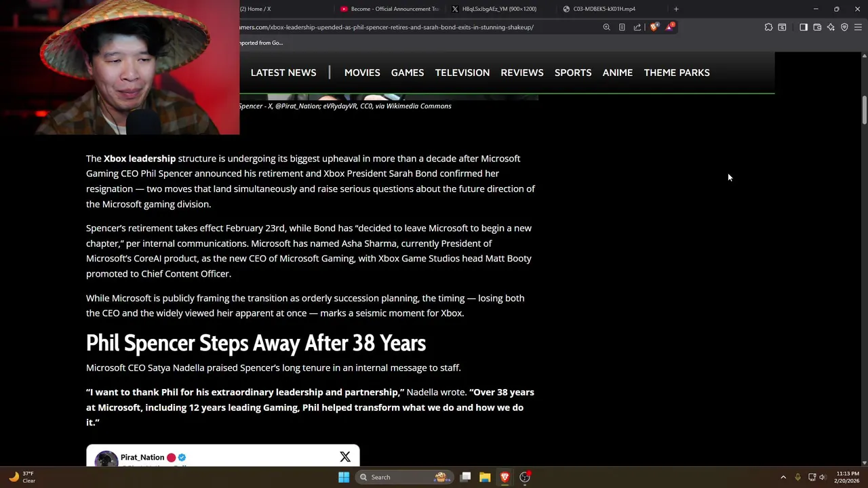Click the verified badge next to Pirat_Nation
The height and width of the screenshot is (488, 868).
coord(182,457)
